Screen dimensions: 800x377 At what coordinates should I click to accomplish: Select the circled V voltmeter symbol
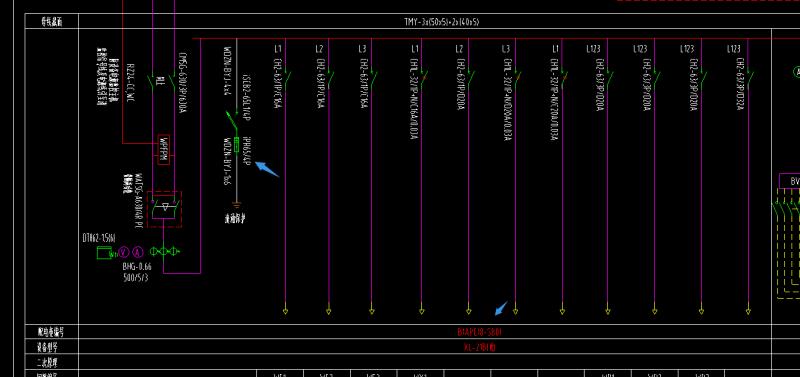point(124,252)
